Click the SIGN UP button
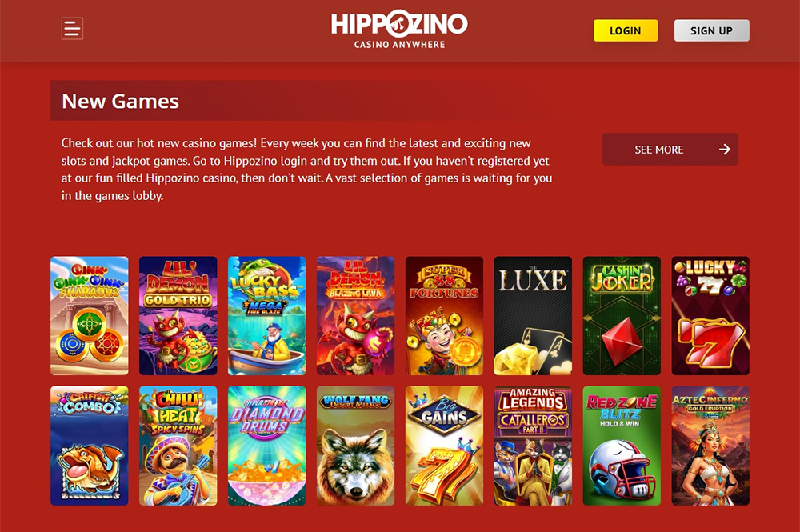The image size is (800, 532). pos(712,30)
